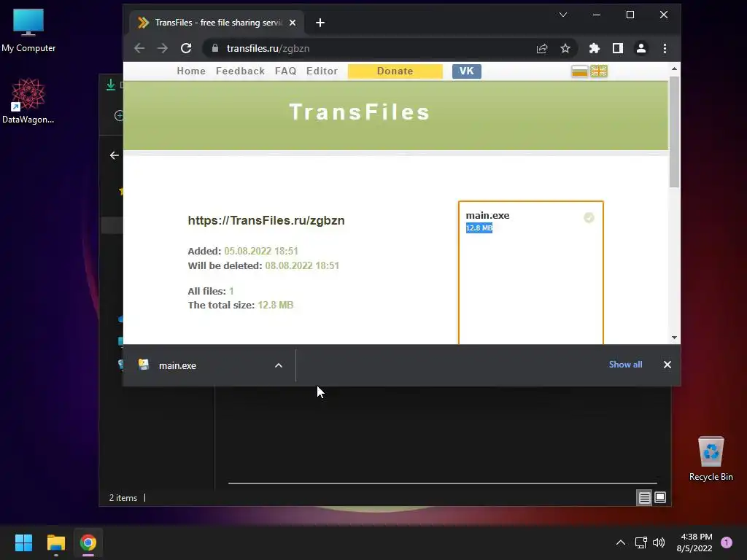
Task: Click the main.exe file name in file card
Action: [487, 215]
